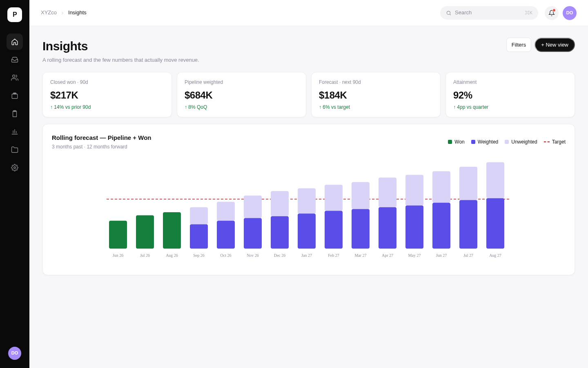Click the clipboard sidebar icon
This screenshot has width=588, height=368.
(x=15, y=114)
